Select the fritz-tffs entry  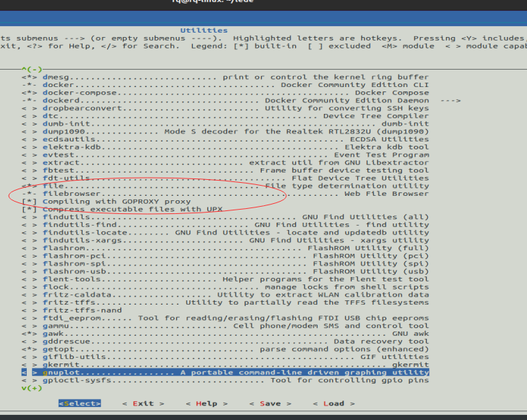pyautogui.click(x=225, y=302)
